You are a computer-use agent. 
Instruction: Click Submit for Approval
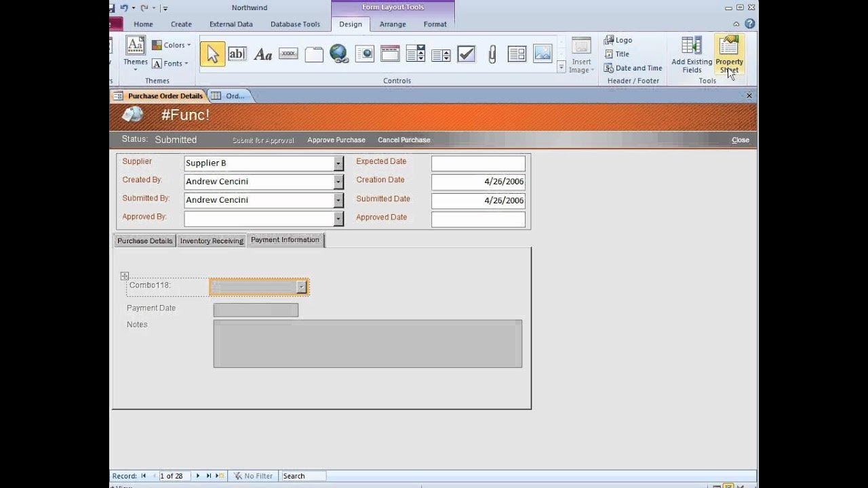(x=263, y=140)
